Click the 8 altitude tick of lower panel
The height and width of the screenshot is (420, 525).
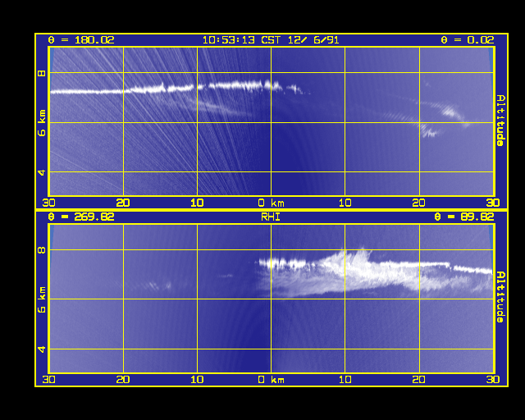coord(42,249)
